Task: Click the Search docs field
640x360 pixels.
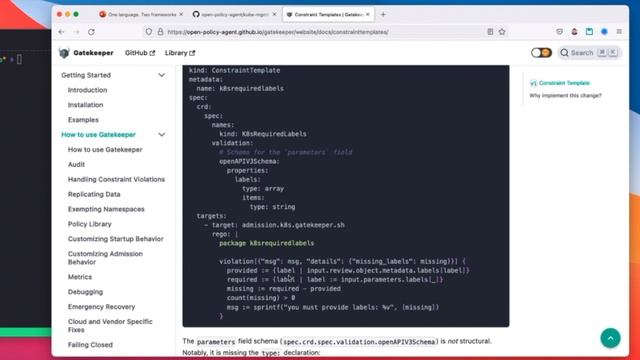Action: click(589, 53)
